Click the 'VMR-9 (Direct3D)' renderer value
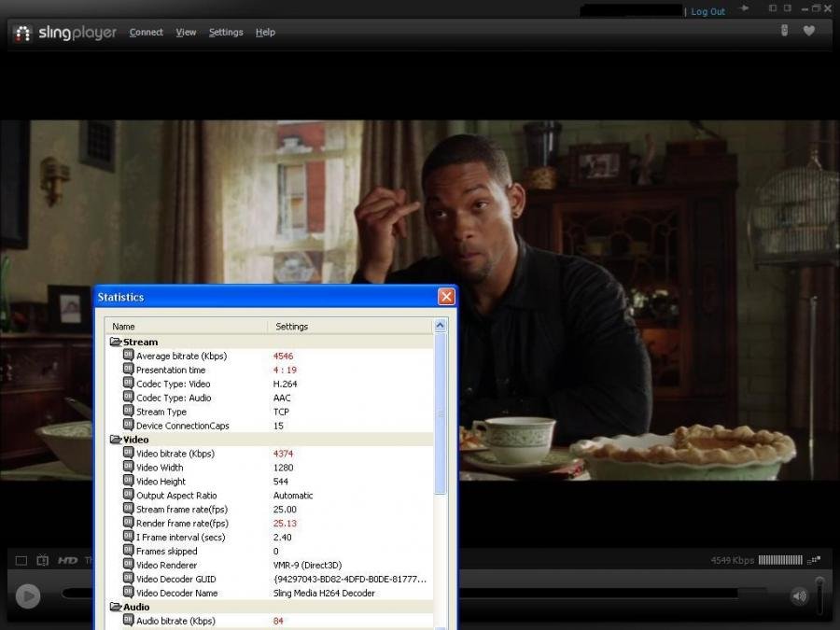The height and width of the screenshot is (630, 840). [307, 566]
